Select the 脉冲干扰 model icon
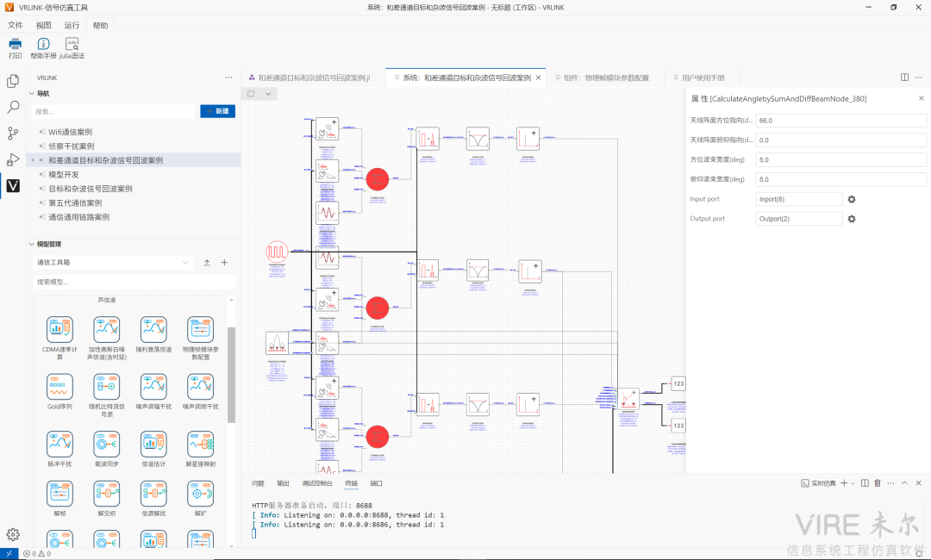The height and width of the screenshot is (560, 931). pos(59,444)
